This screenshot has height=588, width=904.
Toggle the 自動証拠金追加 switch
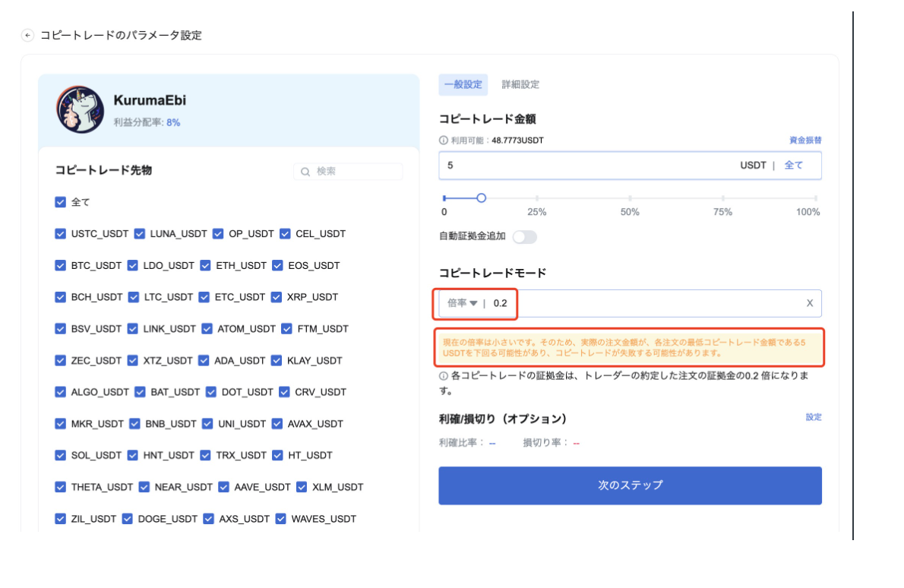click(x=525, y=237)
